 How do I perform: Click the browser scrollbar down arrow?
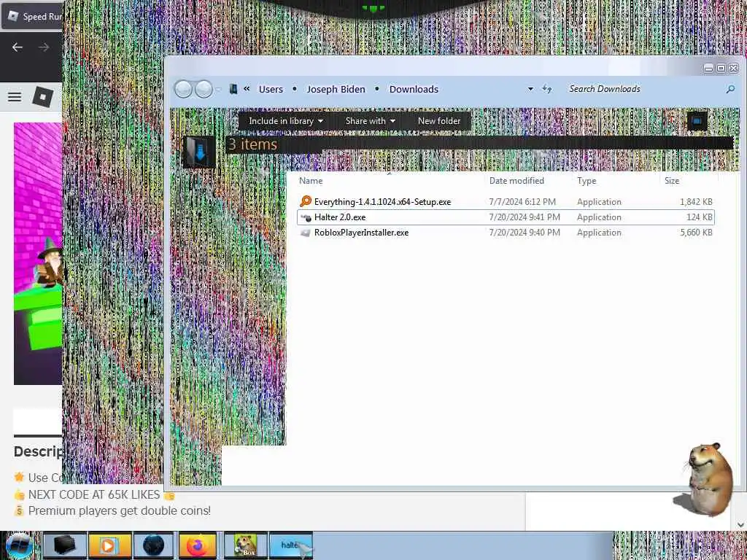point(741,524)
